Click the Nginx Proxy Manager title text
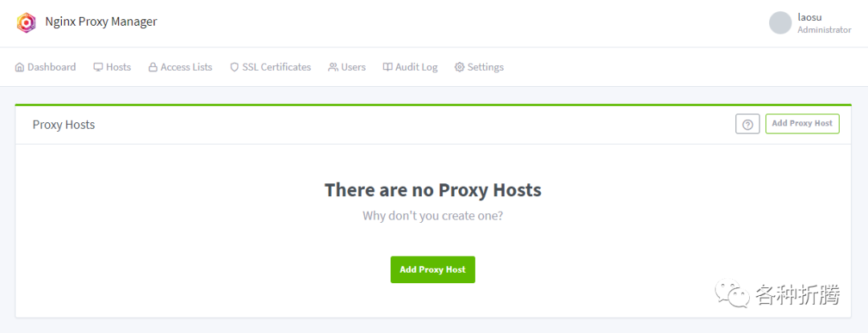The width and height of the screenshot is (868, 333). (x=101, y=22)
